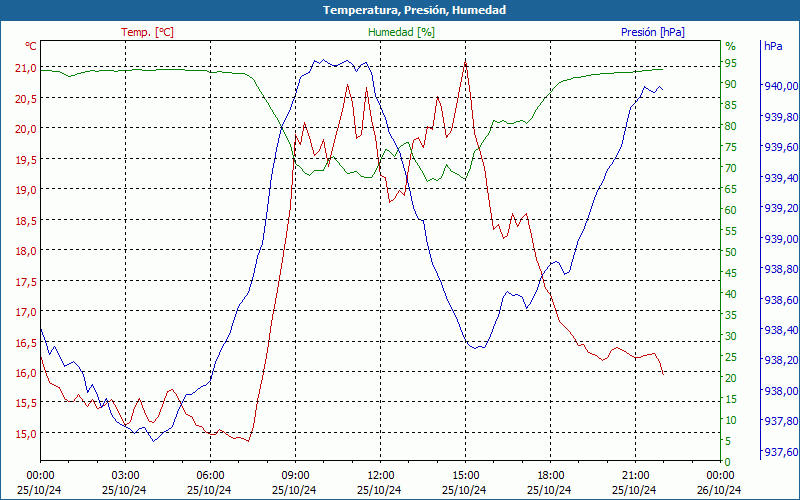The image size is (800, 500).
Task: Click the "20,5" temperature axis value
Action: point(25,98)
